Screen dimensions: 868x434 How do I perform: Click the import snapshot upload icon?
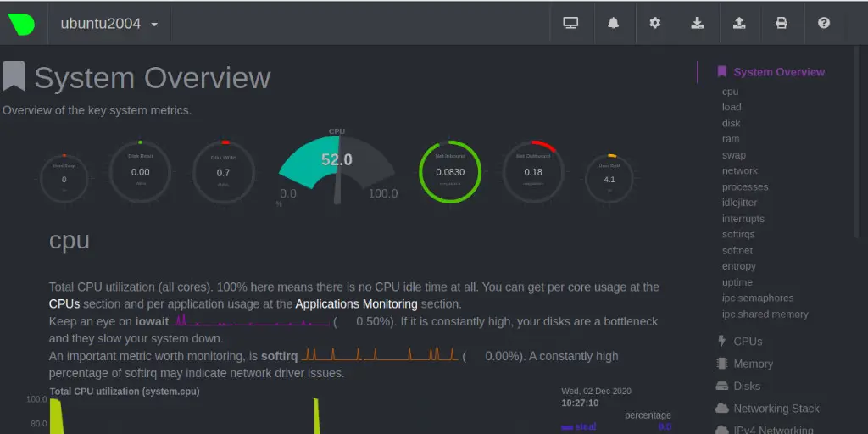click(739, 23)
